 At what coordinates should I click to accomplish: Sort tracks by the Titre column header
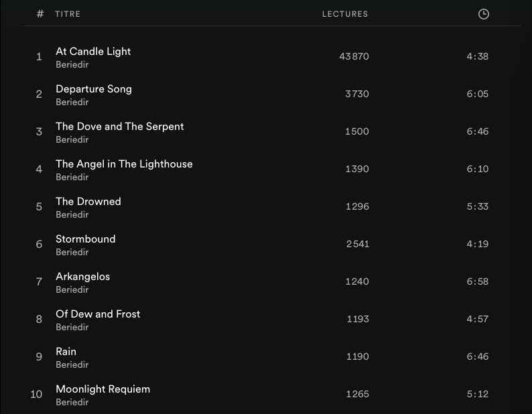click(68, 14)
